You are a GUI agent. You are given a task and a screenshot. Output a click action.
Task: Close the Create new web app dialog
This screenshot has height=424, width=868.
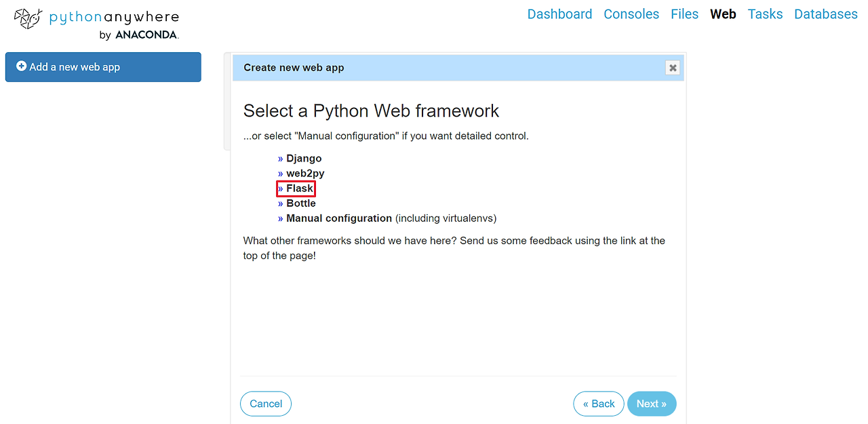(x=673, y=67)
